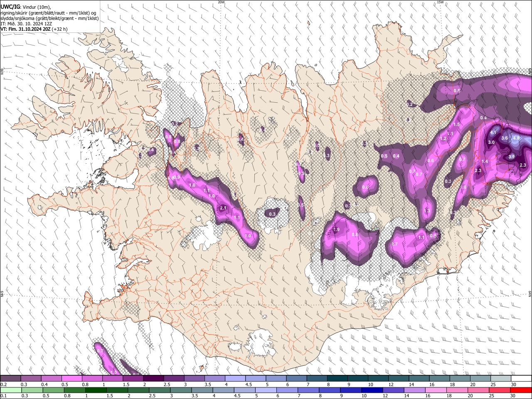Click the 'rigning/skúrir' legend description line

[48, 13]
